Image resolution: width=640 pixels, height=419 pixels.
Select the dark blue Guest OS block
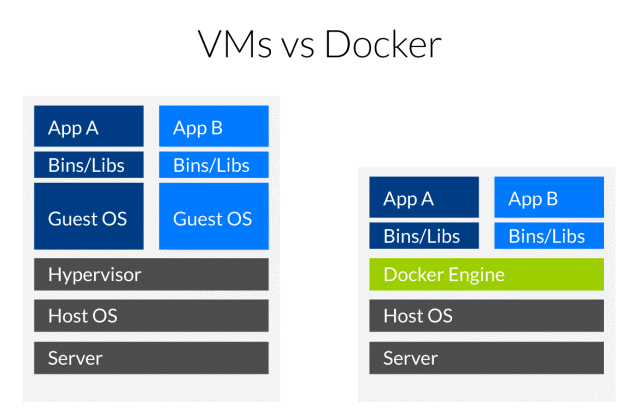tap(89, 216)
